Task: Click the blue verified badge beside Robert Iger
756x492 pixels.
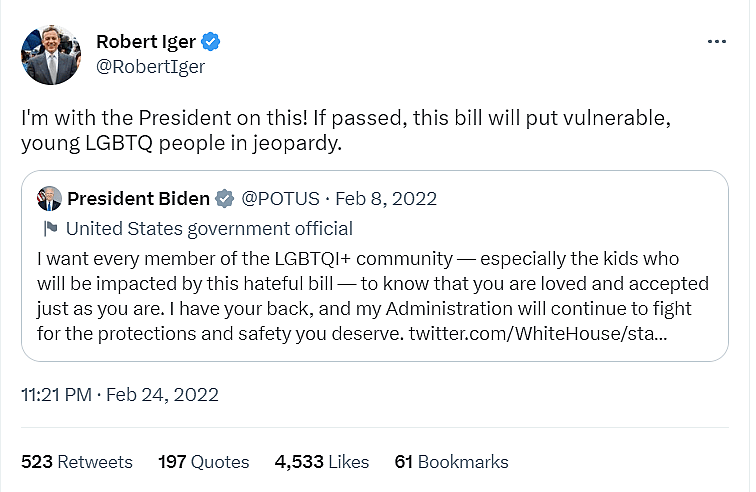Action: pyautogui.click(x=211, y=42)
